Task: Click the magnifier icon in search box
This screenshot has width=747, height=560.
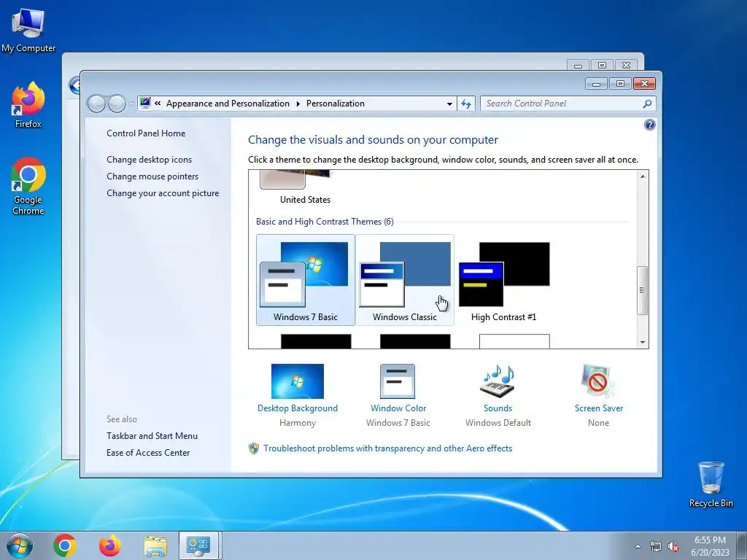Action: 647,104
